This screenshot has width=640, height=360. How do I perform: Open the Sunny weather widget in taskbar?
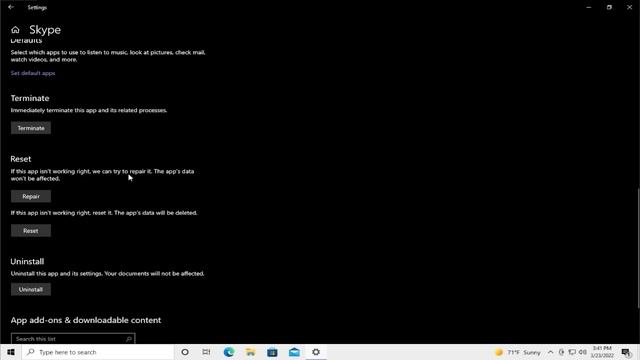518,352
